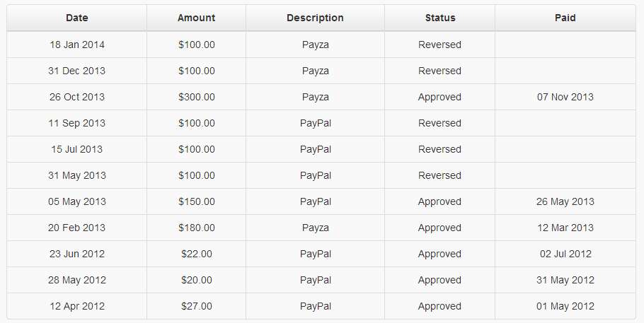The image size is (644, 323).
Task: Select the 31 May 2013 date cell
Action: click(77, 175)
